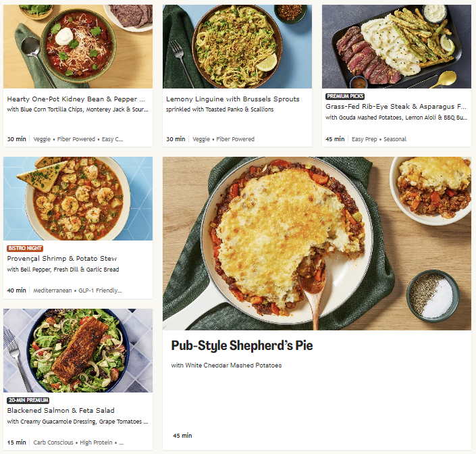The height and width of the screenshot is (454, 476).
Task: Click the White Cheddar Mashed Potatoes subtitle
Action: point(226,365)
